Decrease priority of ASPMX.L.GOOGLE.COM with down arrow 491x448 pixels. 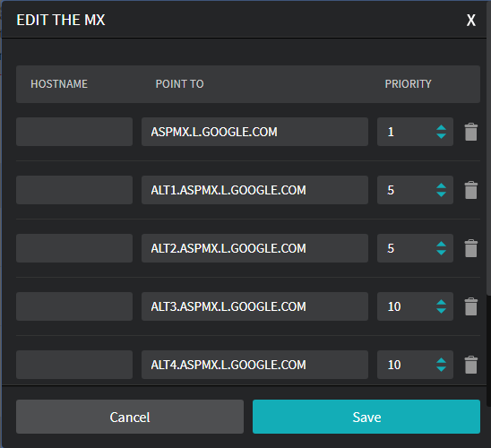click(x=441, y=136)
